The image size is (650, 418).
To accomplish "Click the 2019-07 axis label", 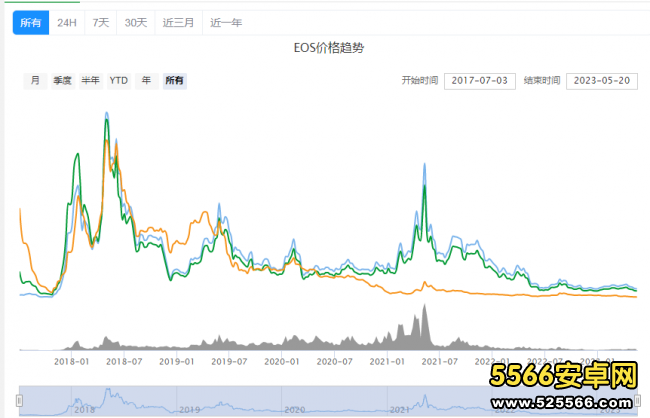I will 229,362.
